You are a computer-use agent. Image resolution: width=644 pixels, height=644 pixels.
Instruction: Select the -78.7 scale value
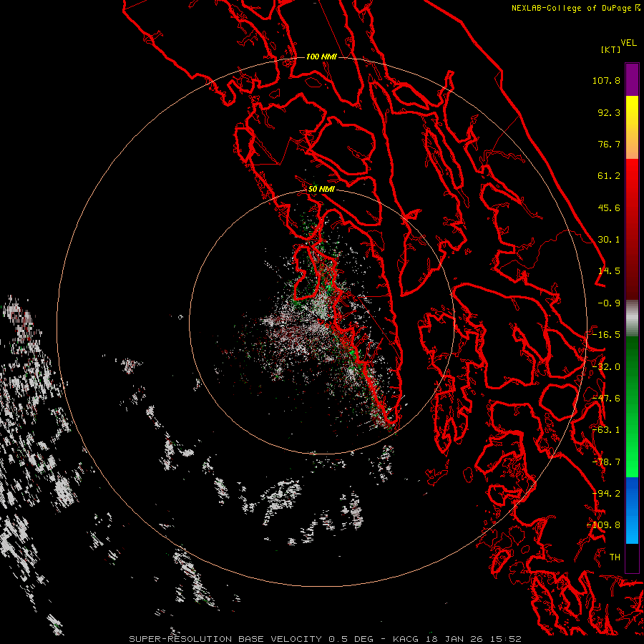coord(606,462)
